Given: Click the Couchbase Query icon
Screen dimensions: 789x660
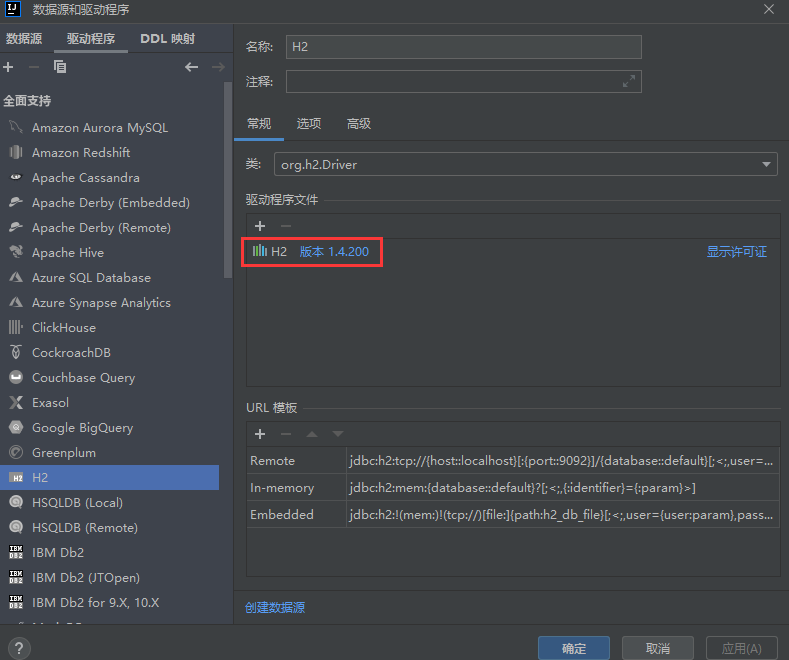Looking at the screenshot, I should (x=16, y=377).
